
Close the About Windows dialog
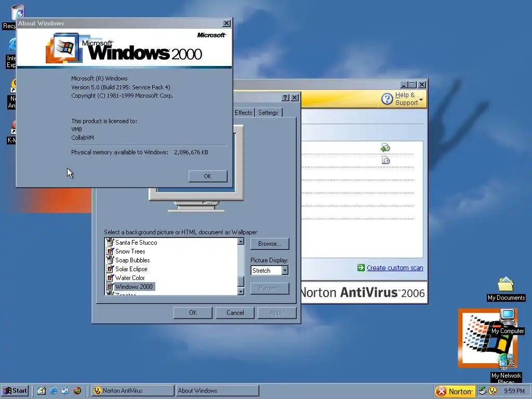(x=227, y=23)
